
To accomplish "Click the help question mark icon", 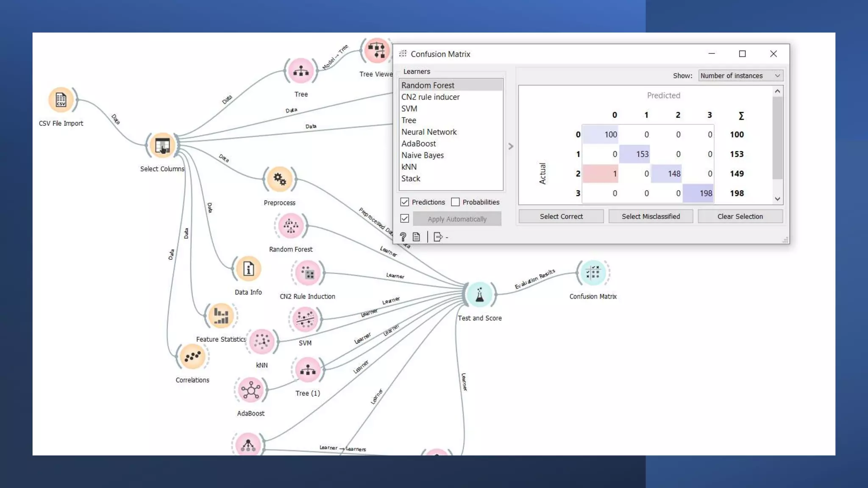I will click(403, 237).
